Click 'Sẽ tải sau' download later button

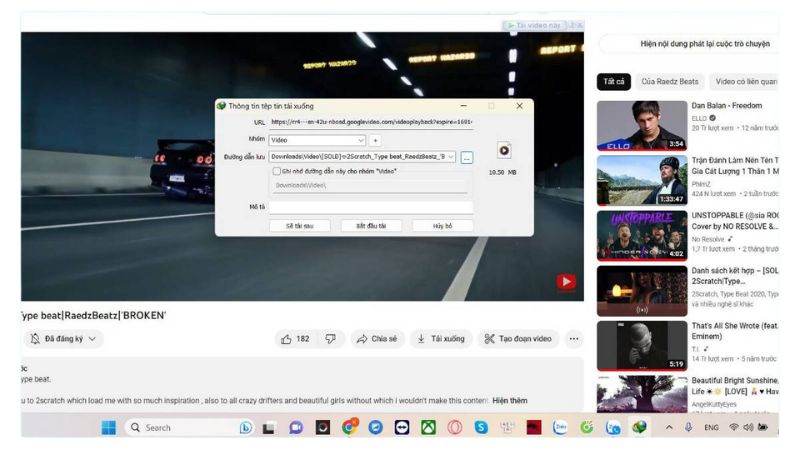[299, 226]
